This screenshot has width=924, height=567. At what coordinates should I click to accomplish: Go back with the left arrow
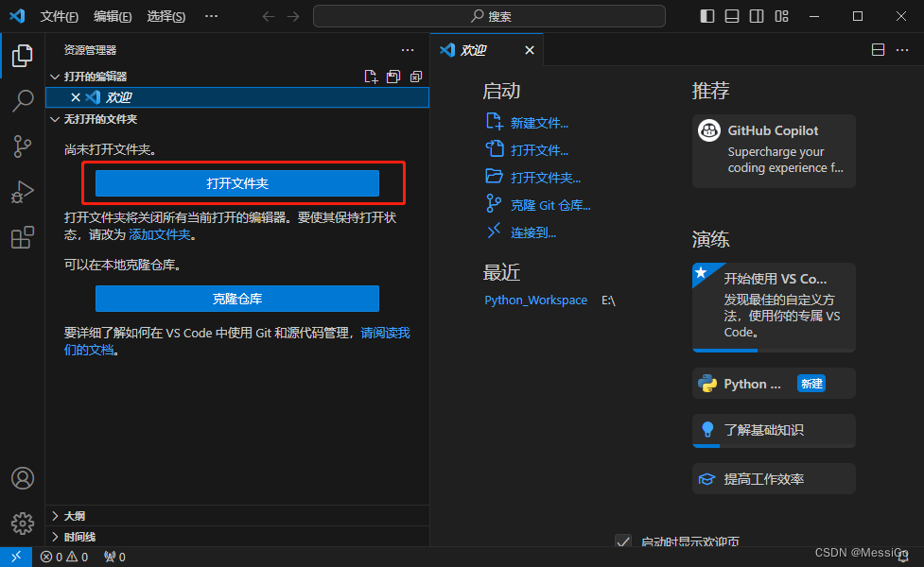[x=269, y=16]
